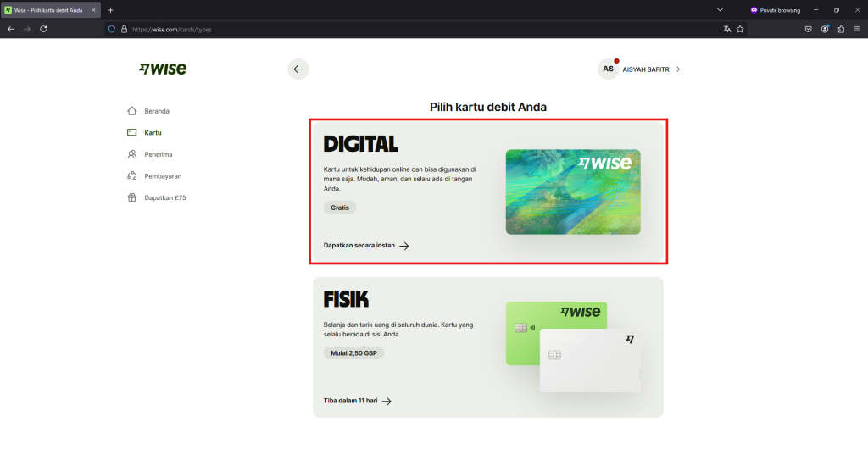Expand the Aisyah Safitri account chevron
Screen dimensions: 868x466
tap(678, 69)
